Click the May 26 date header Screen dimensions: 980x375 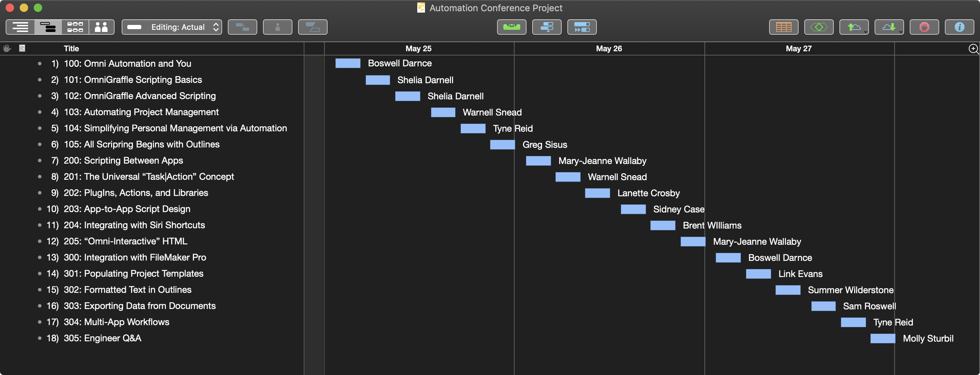[x=609, y=48]
